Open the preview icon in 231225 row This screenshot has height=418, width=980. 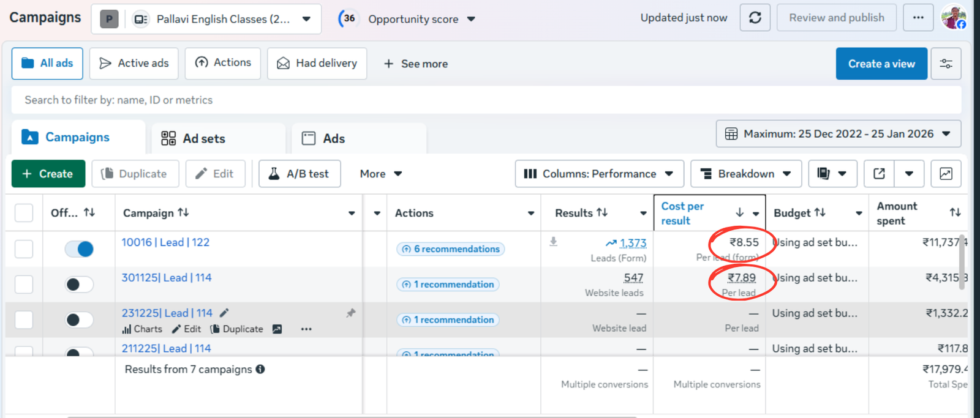click(x=277, y=329)
